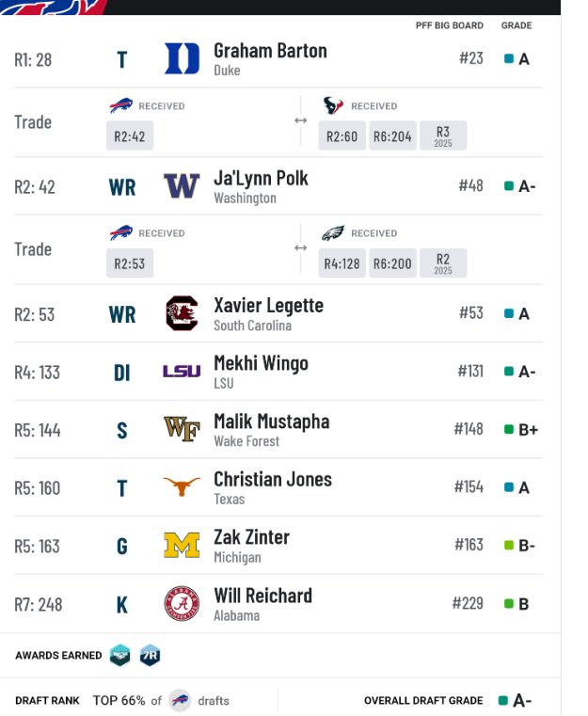Select the R2:42 received pick chip
This screenshot has width=588, height=716.
click(x=130, y=135)
